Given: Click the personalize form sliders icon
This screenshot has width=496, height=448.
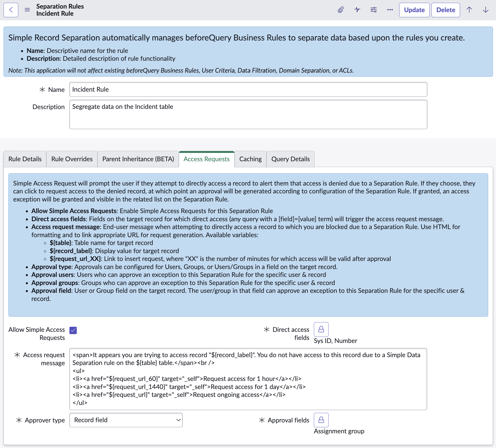Looking at the screenshot, I should [x=374, y=10].
